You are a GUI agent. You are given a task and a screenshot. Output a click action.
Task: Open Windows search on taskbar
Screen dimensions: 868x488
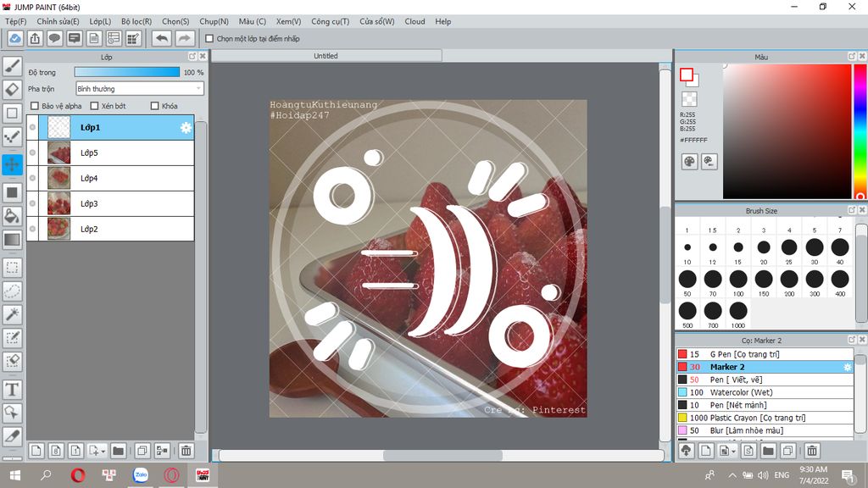(46, 475)
